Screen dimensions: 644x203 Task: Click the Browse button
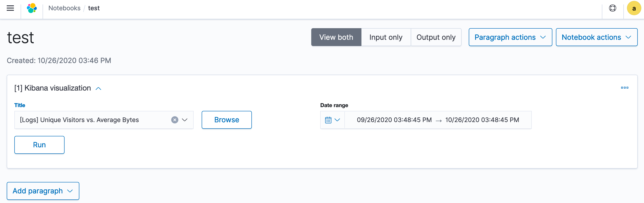click(227, 120)
